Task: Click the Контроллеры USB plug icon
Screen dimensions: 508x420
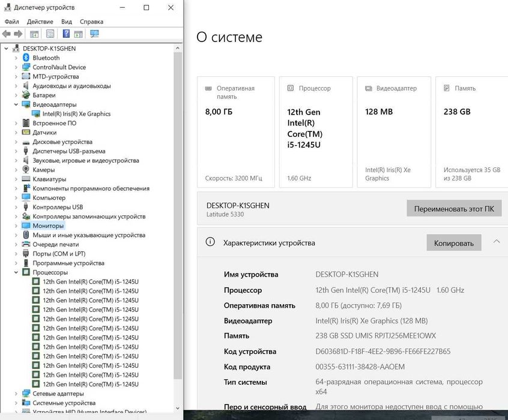Action: coord(26,206)
